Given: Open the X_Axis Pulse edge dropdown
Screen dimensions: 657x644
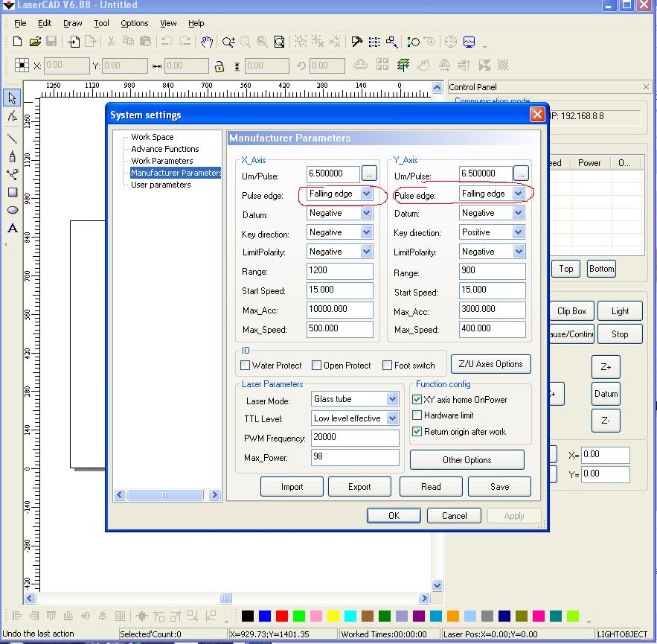Looking at the screenshot, I should [x=366, y=194].
